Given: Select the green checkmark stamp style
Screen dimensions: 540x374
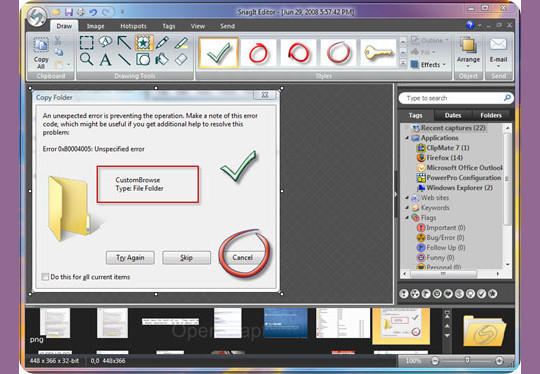Looking at the screenshot, I should [x=218, y=53].
